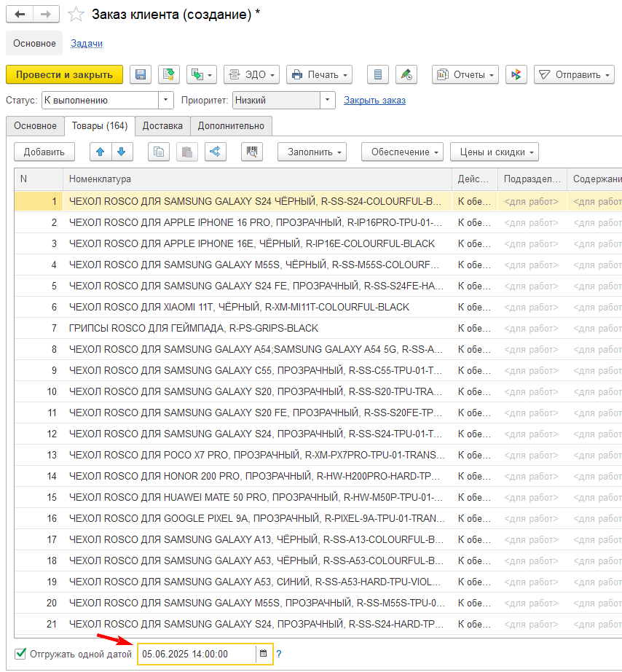
Task: Open the Заполнить dropdown menu
Action: (312, 152)
